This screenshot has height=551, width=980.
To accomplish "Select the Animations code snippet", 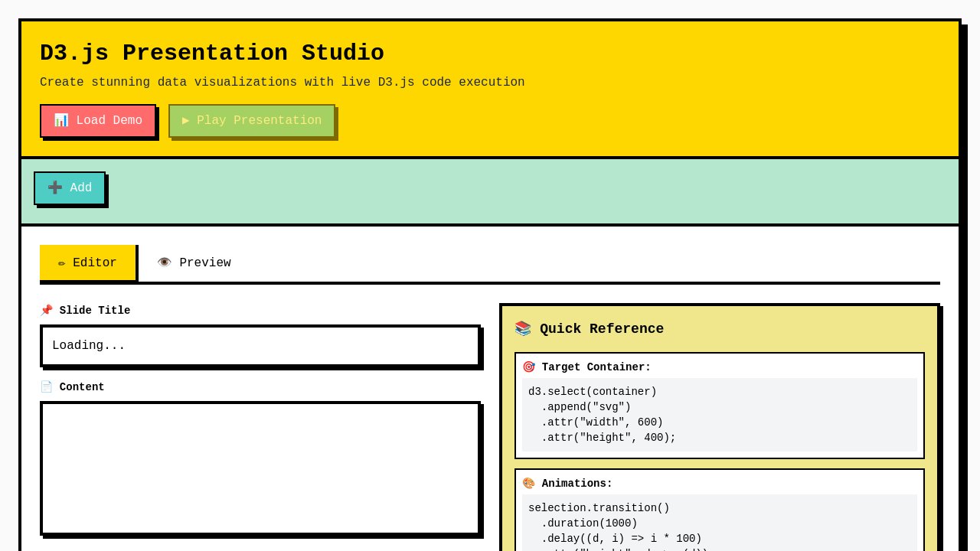I will pyautogui.click(x=720, y=523).
